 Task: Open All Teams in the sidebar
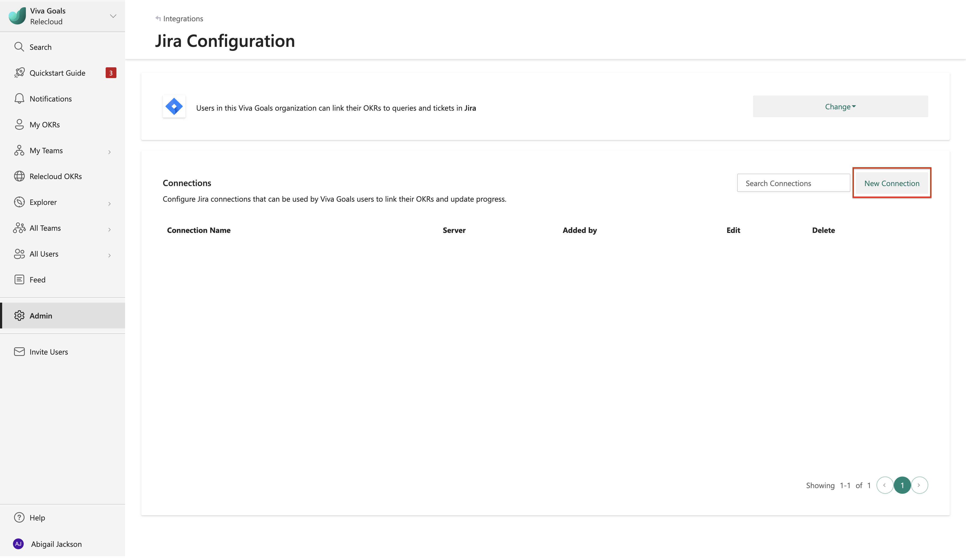click(45, 228)
